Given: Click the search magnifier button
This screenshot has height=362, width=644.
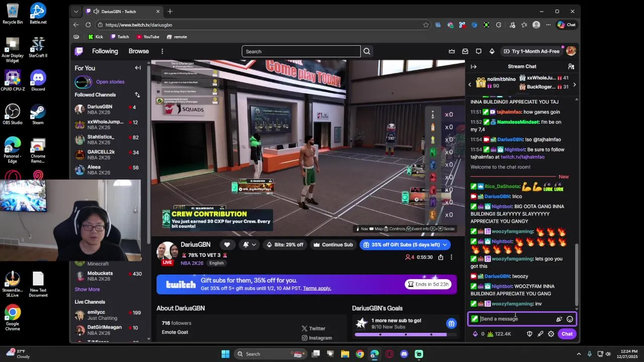Looking at the screenshot, I should (x=367, y=51).
